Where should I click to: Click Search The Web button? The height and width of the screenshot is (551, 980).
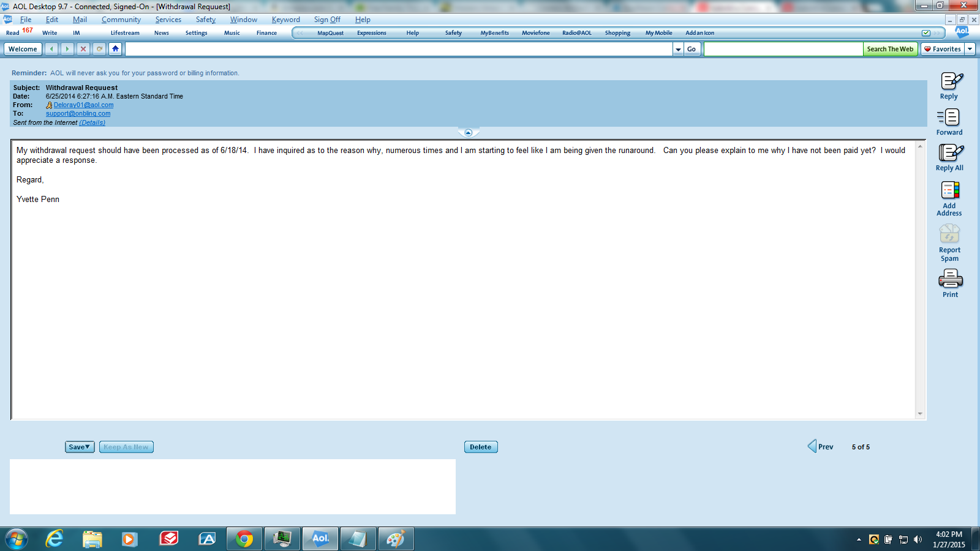point(890,49)
